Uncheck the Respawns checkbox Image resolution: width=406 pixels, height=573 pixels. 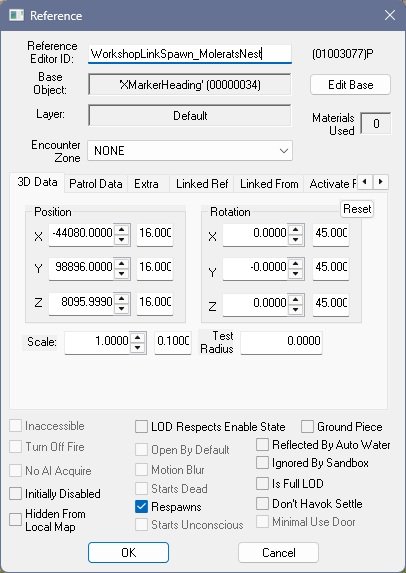coord(141,506)
